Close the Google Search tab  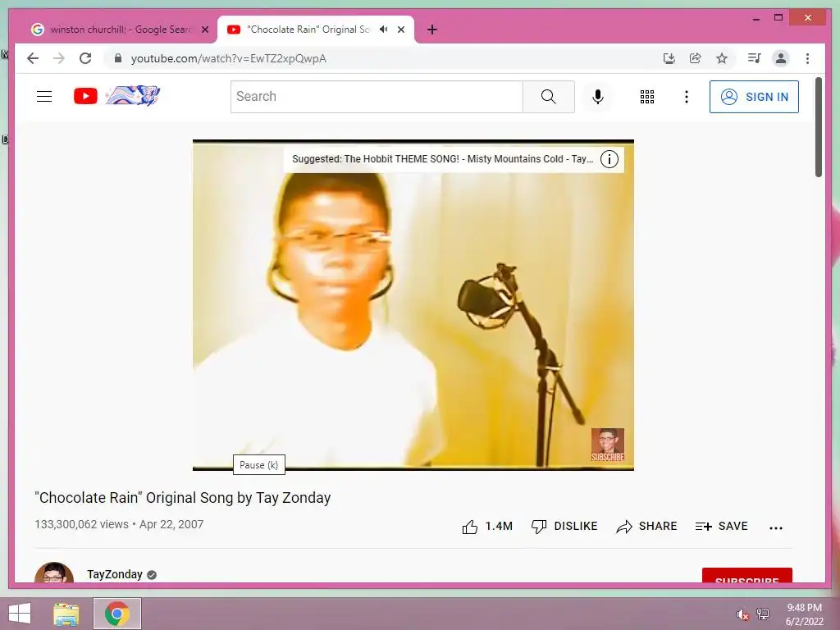(x=204, y=30)
